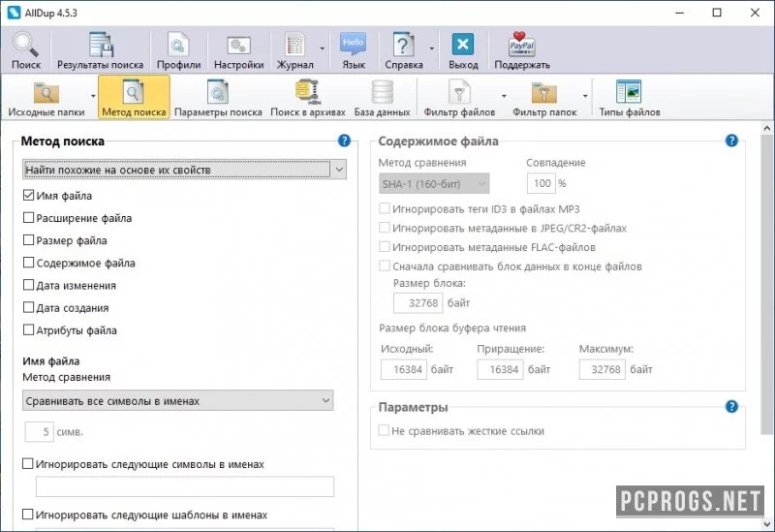This screenshot has height=532, width=775.
Task: Open the SHA-1 (160-бит) dropdown
Action: (x=434, y=183)
